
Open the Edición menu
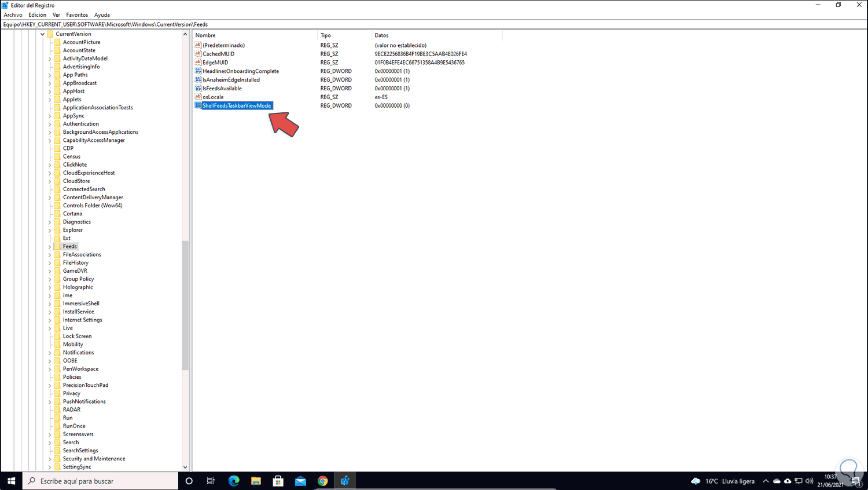pyautogui.click(x=37, y=15)
